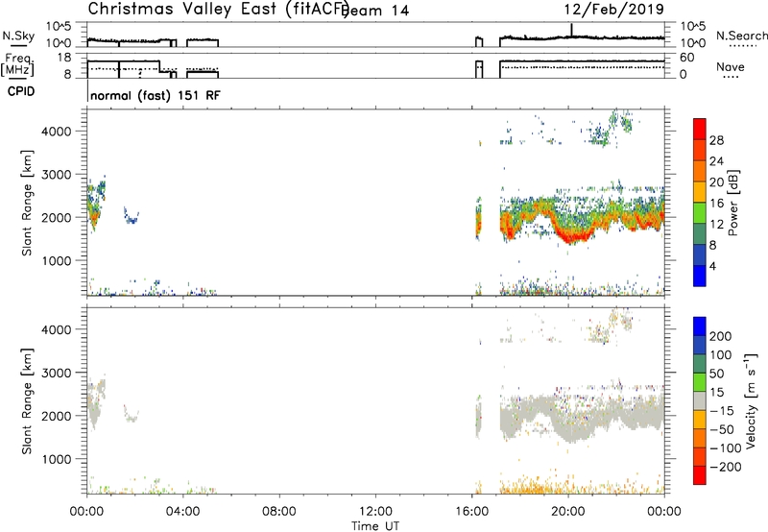Click the red top segment of the Power colorbar
This screenshot has height=532, width=768.
coord(700,129)
